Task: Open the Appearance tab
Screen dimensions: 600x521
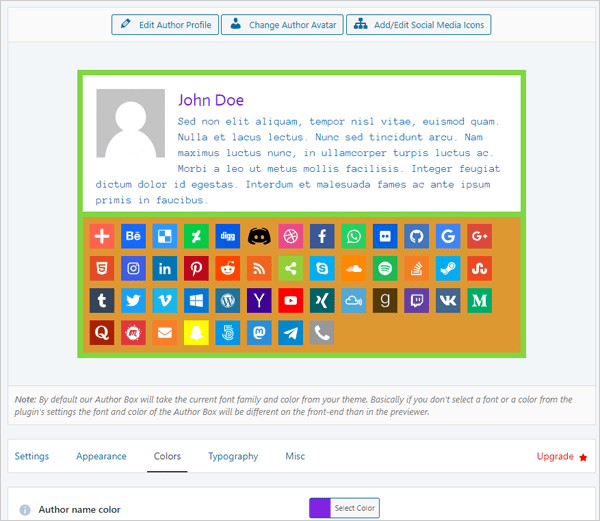Action: 101,456
